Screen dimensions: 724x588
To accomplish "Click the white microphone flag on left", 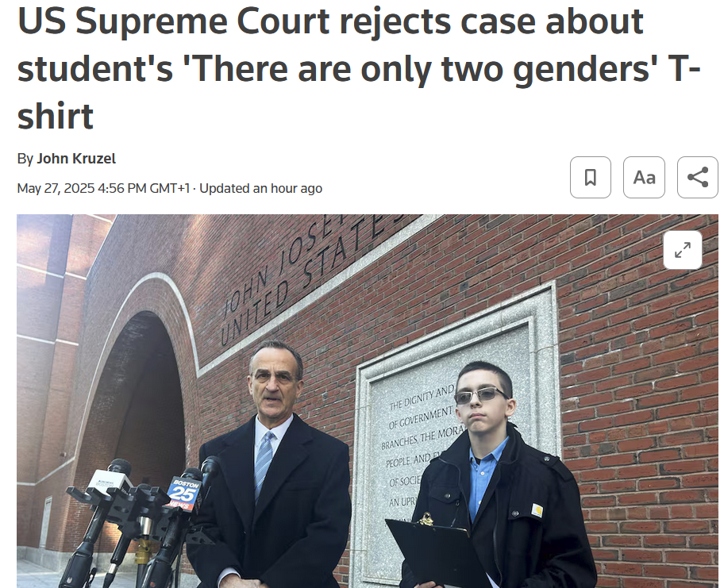I will (110, 482).
